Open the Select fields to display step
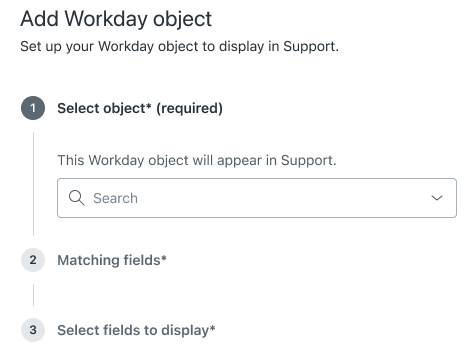The image size is (476, 362). (136, 330)
